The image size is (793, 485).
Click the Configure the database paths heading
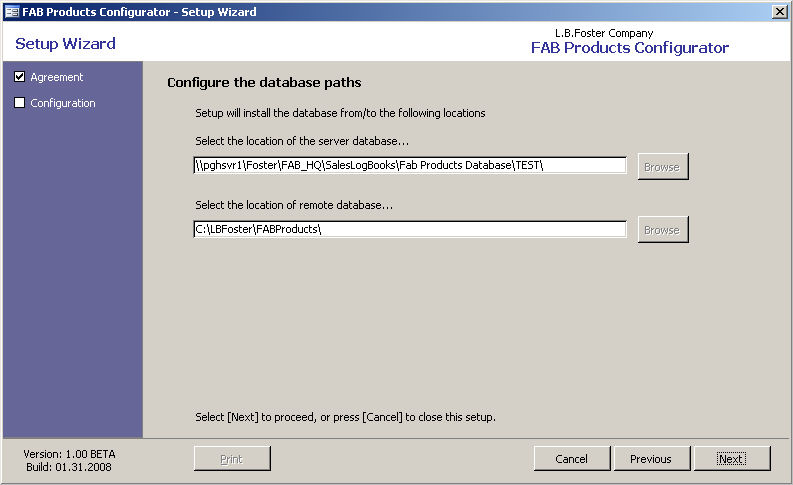point(264,82)
